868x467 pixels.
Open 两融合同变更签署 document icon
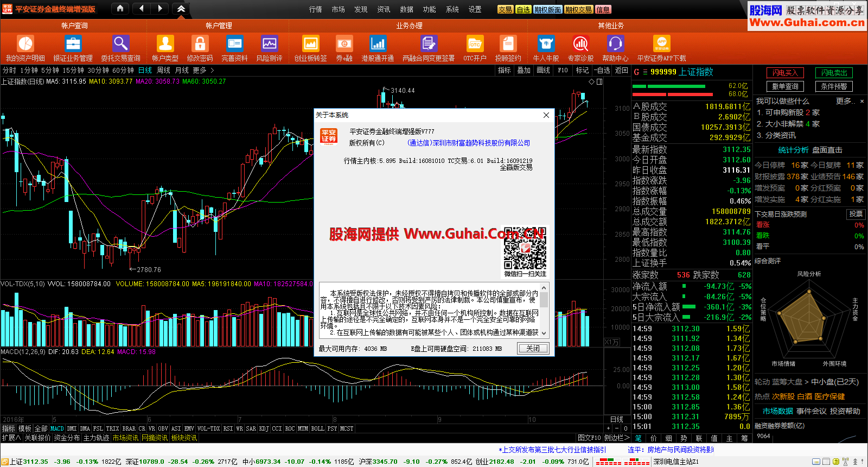coord(429,43)
